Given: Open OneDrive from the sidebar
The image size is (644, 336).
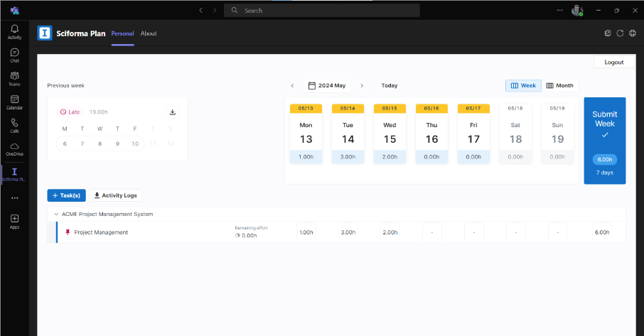Looking at the screenshot, I should point(14,148).
